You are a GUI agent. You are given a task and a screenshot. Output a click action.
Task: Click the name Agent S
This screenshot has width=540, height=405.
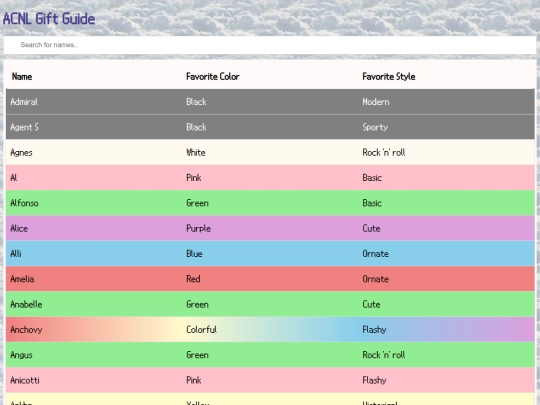(x=24, y=127)
